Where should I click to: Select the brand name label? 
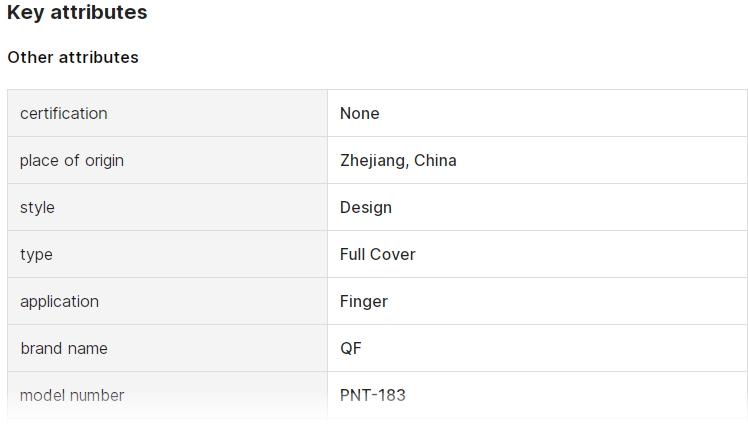(x=64, y=349)
